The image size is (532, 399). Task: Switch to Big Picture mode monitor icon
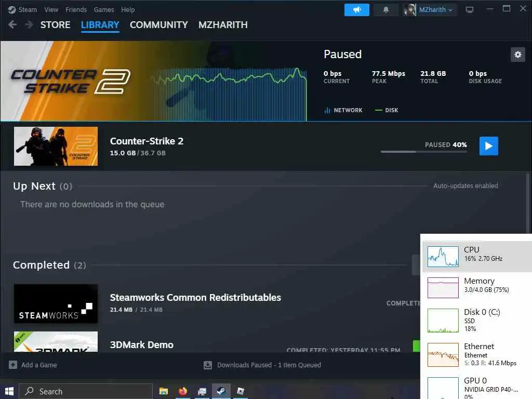[470, 10]
